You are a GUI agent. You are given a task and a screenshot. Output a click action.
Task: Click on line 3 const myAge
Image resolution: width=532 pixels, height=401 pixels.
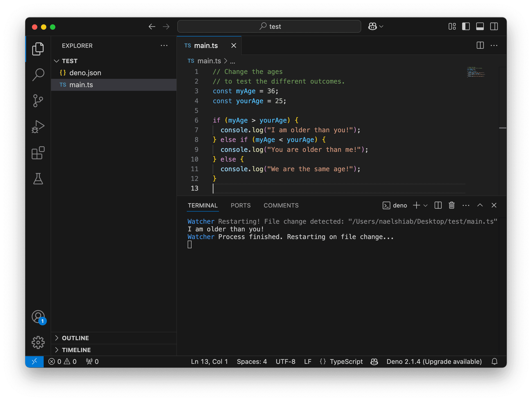[246, 91]
